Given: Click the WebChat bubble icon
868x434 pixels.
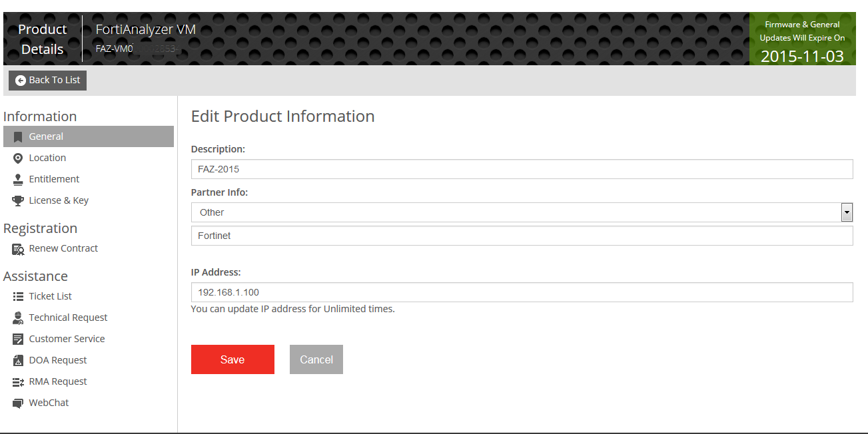Looking at the screenshot, I should coord(18,403).
